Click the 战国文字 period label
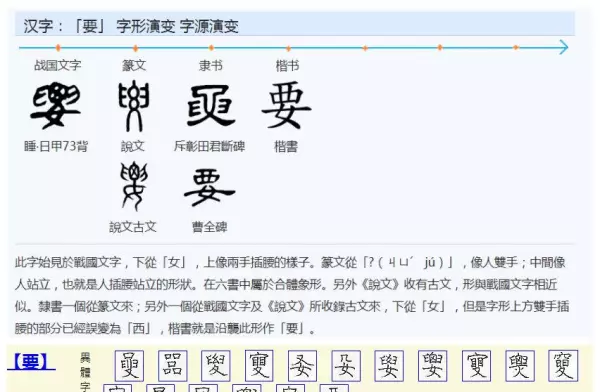 pos(58,65)
